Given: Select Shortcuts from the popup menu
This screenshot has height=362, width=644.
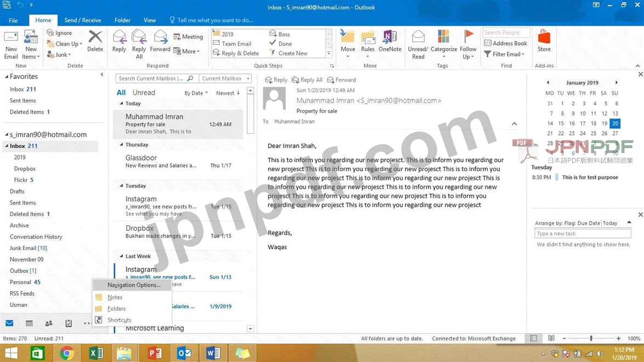Looking at the screenshot, I should pos(119,320).
